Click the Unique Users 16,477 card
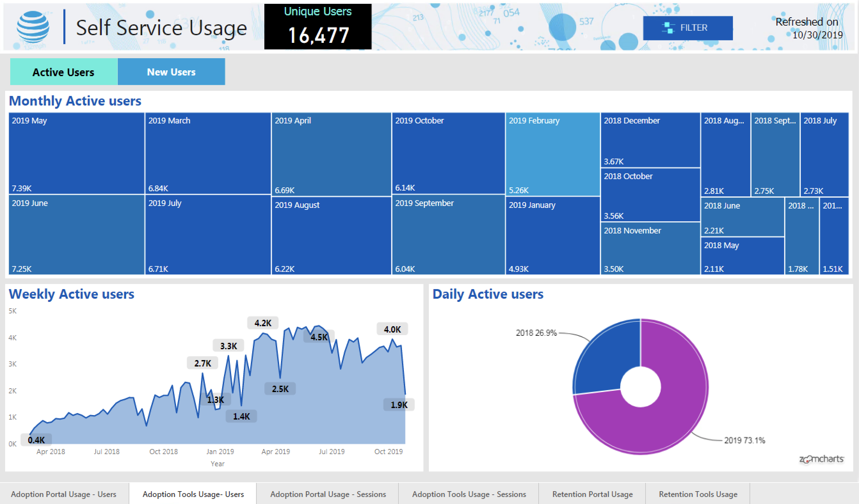The height and width of the screenshot is (504, 859). click(x=318, y=27)
